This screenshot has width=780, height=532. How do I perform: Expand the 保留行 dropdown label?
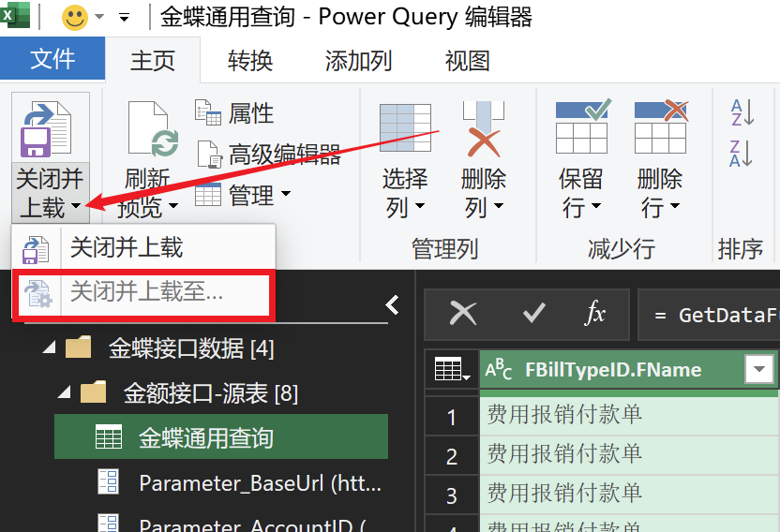[581, 193]
